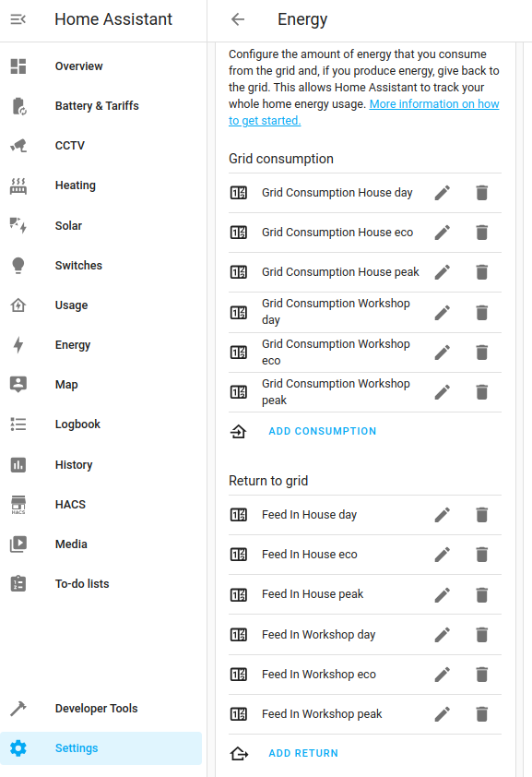This screenshot has height=777, width=532.
Task: Go back using the arrow next to Energy
Action: point(238,19)
